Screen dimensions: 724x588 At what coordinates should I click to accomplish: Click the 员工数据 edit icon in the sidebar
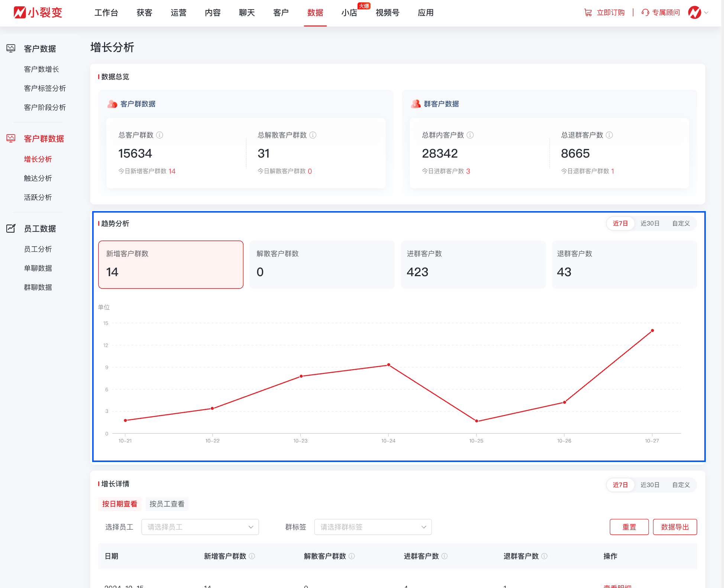point(11,228)
